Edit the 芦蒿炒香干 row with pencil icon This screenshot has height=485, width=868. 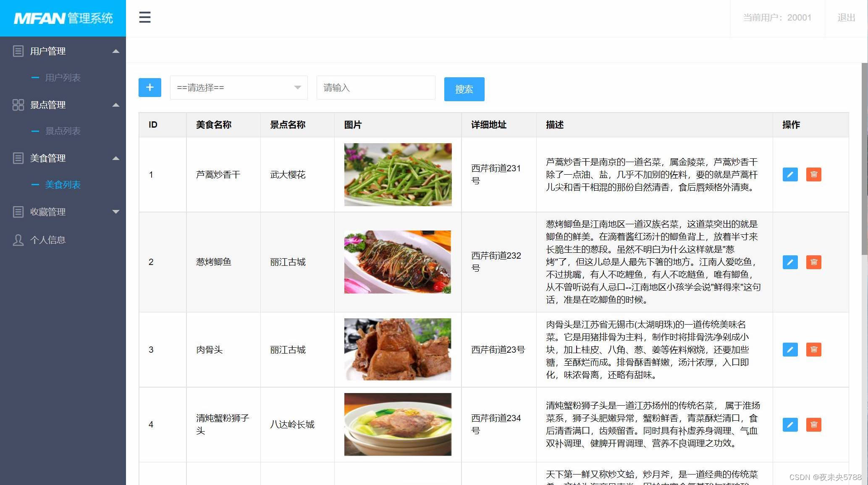[790, 174]
